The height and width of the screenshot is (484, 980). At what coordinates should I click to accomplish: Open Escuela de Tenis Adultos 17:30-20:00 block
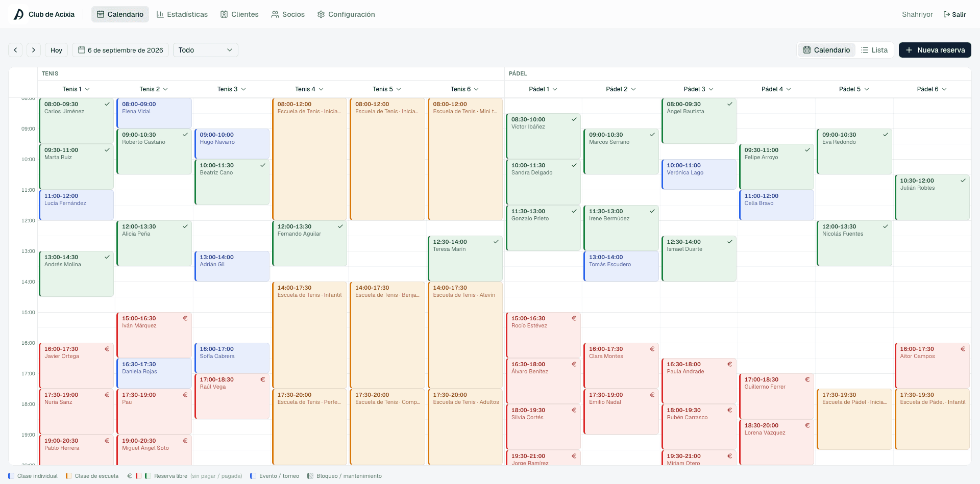pos(465,427)
